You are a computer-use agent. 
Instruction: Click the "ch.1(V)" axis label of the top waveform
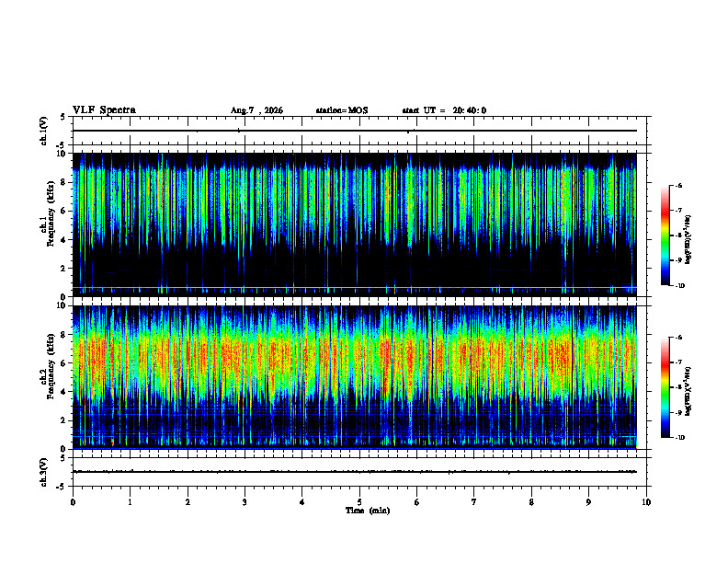click(x=43, y=131)
